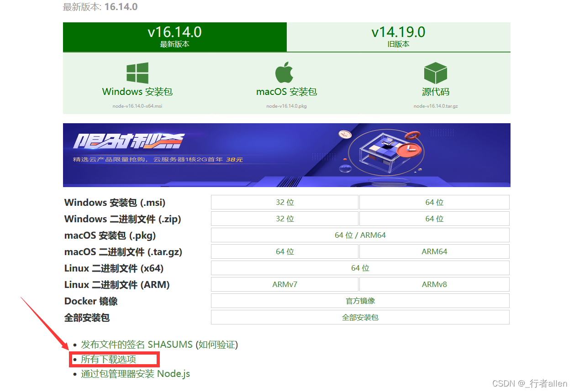Click the Docker 镜像 row label
574x392 pixels.
click(x=91, y=301)
